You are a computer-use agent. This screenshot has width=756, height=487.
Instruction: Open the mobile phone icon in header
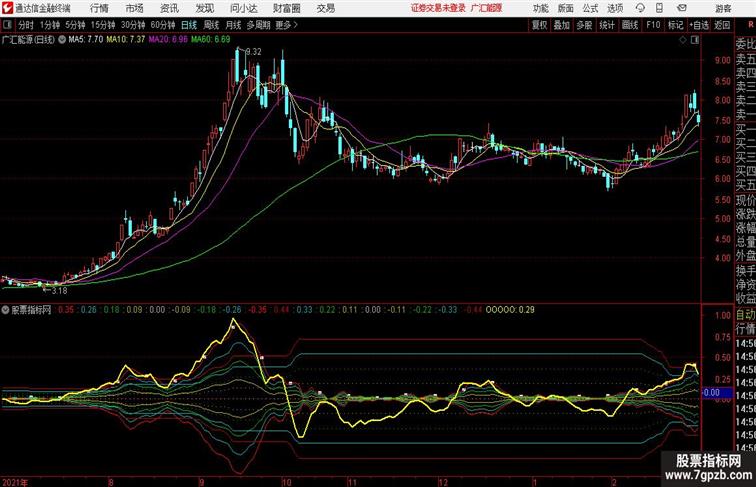click(x=659, y=8)
